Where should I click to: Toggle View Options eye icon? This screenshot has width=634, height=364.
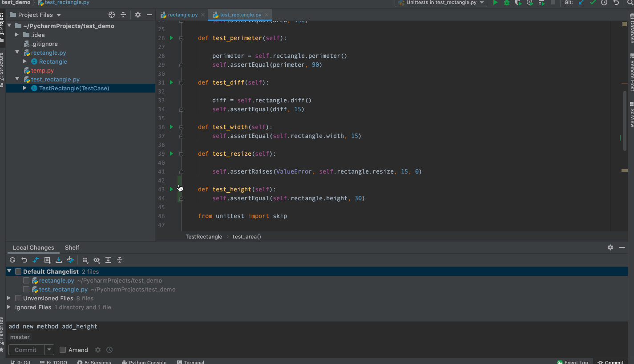pos(97,260)
